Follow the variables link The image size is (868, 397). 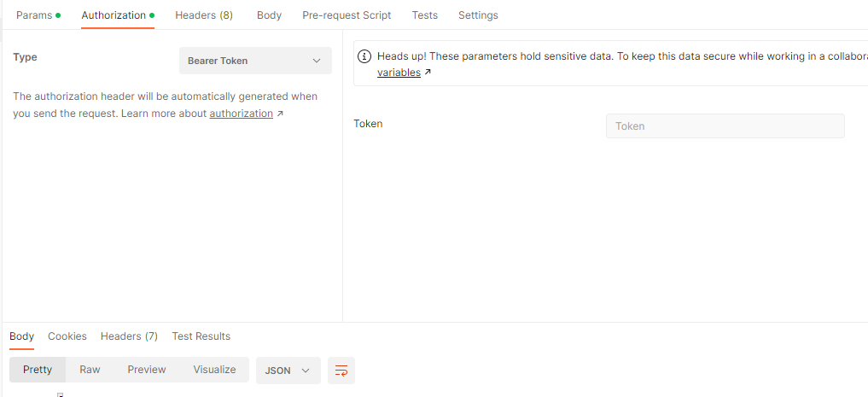coord(399,72)
